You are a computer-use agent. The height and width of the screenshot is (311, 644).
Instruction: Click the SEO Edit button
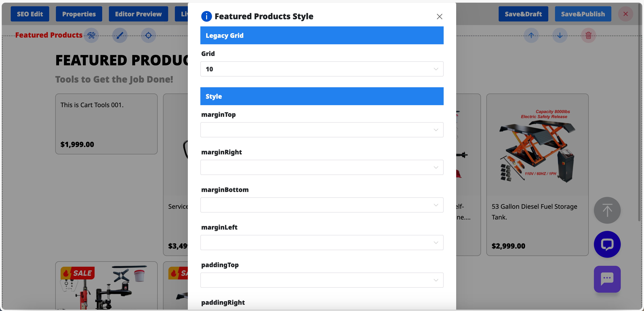click(30, 14)
